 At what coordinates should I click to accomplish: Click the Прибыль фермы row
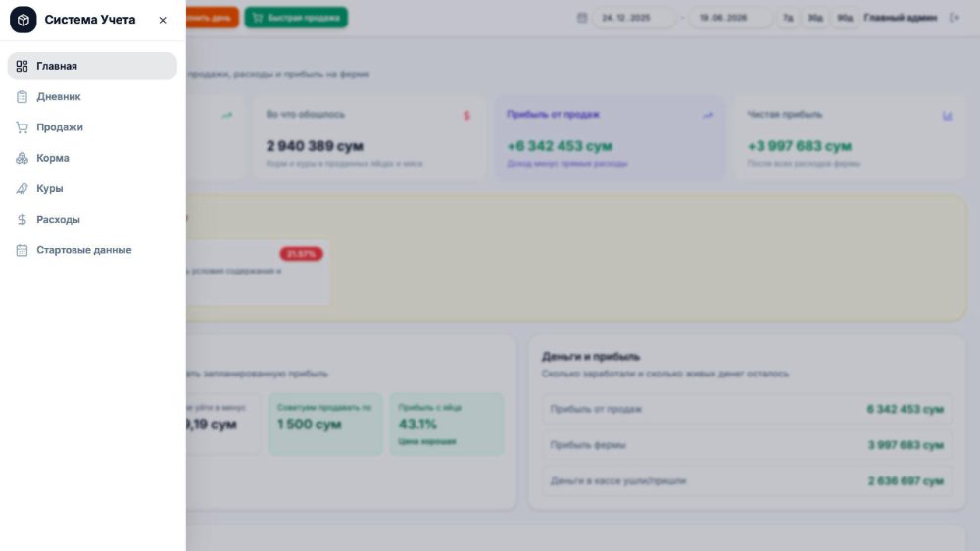pyautogui.click(x=747, y=445)
